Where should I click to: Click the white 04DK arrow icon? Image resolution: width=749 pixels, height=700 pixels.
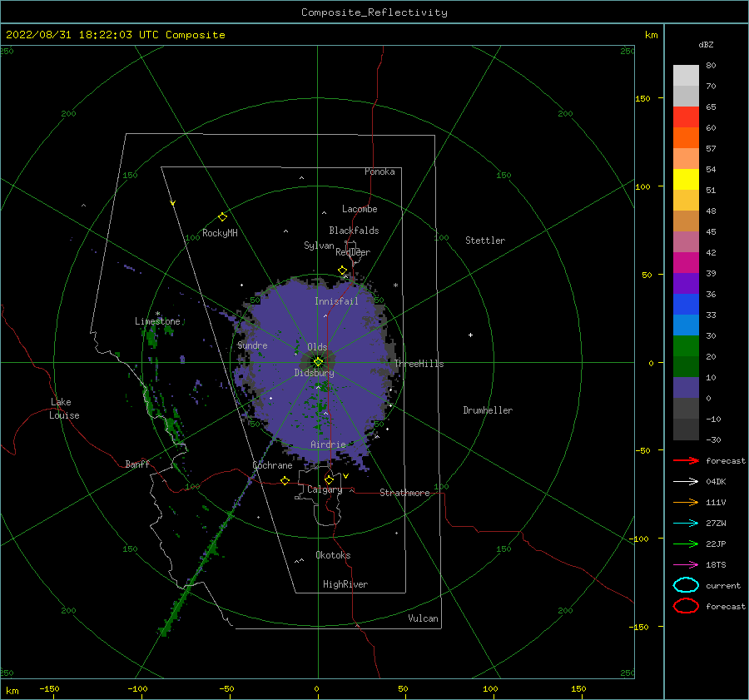pos(686,481)
